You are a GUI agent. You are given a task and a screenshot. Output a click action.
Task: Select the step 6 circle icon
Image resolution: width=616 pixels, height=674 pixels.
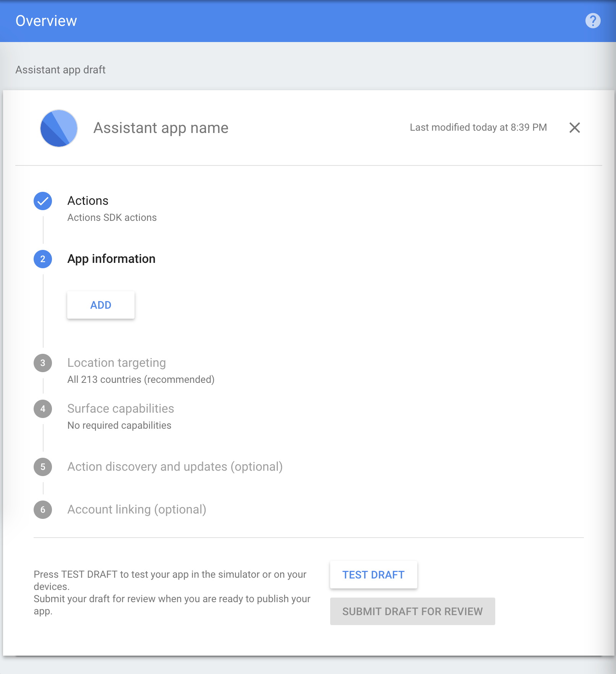click(x=43, y=510)
